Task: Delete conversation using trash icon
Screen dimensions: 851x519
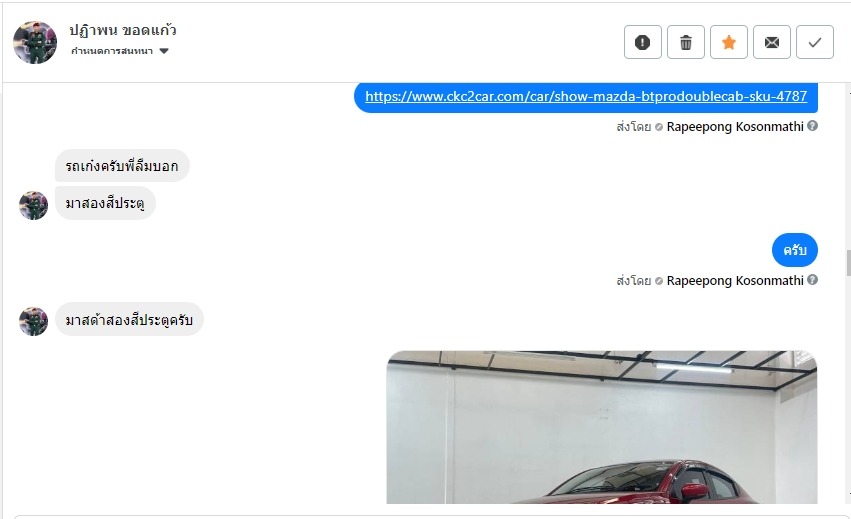Action: (686, 42)
